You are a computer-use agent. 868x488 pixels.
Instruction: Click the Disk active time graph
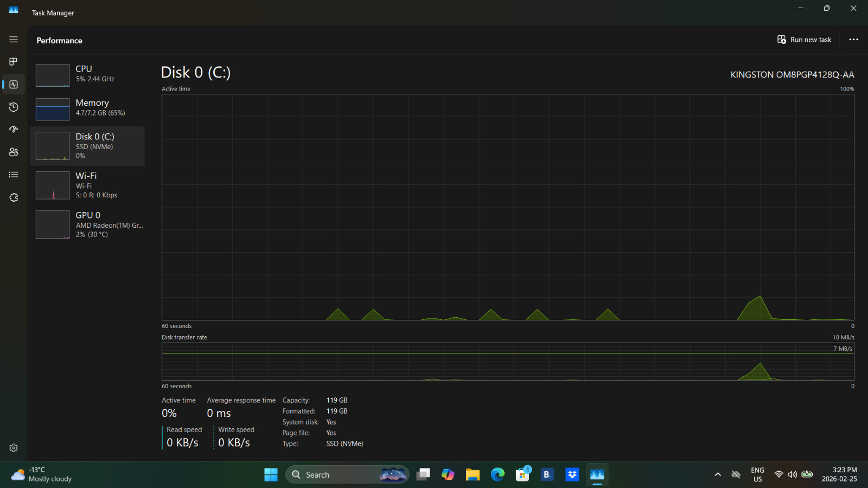click(508, 207)
